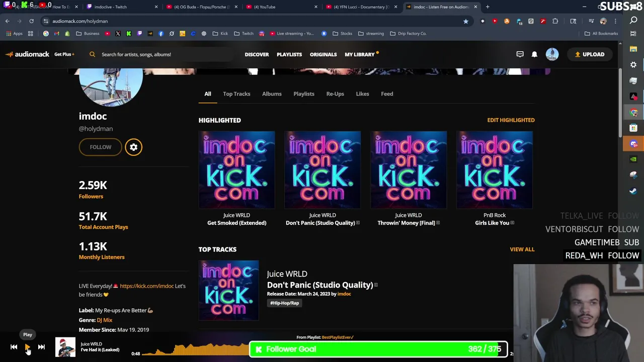Image resolution: width=644 pixels, height=362 pixels.
Task: Open Don't Panic highlighted cover art
Action: pyautogui.click(x=323, y=169)
